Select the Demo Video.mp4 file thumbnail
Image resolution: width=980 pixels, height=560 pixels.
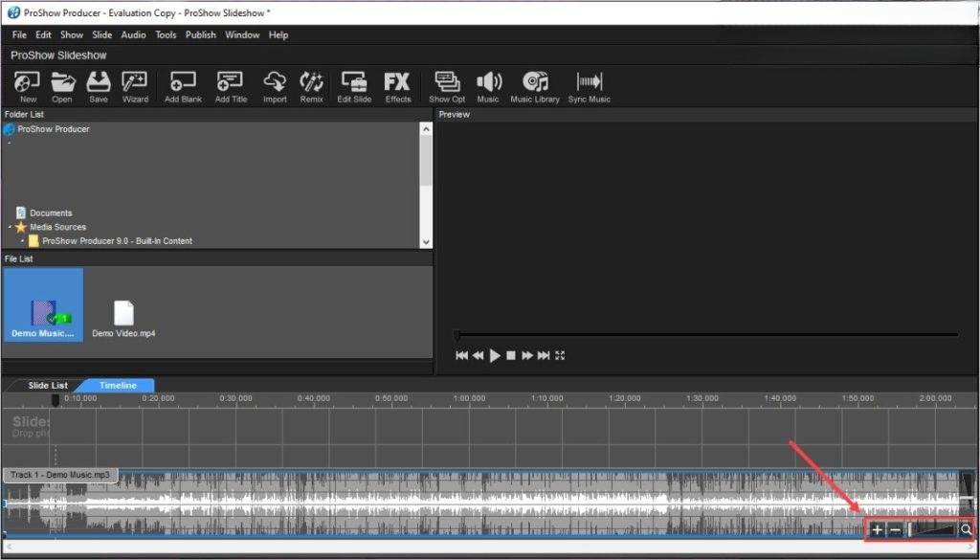click(x=123, y=314)
